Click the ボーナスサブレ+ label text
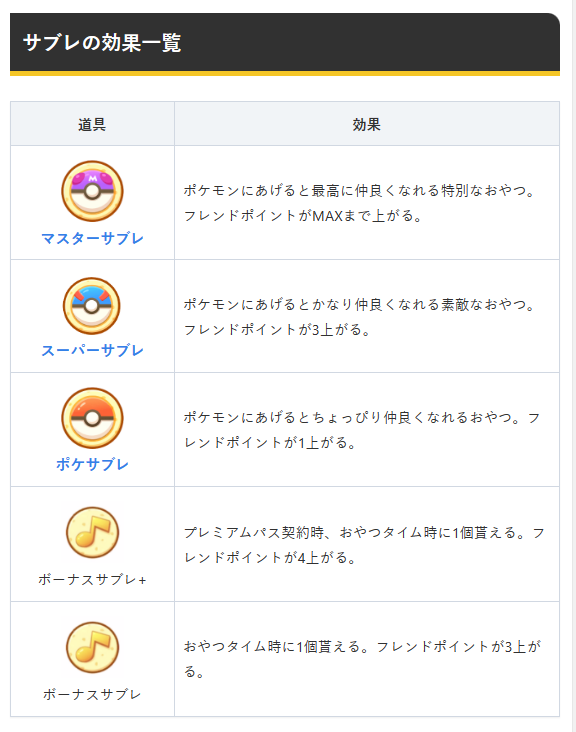The image size is (576, 732). point(92,579)
